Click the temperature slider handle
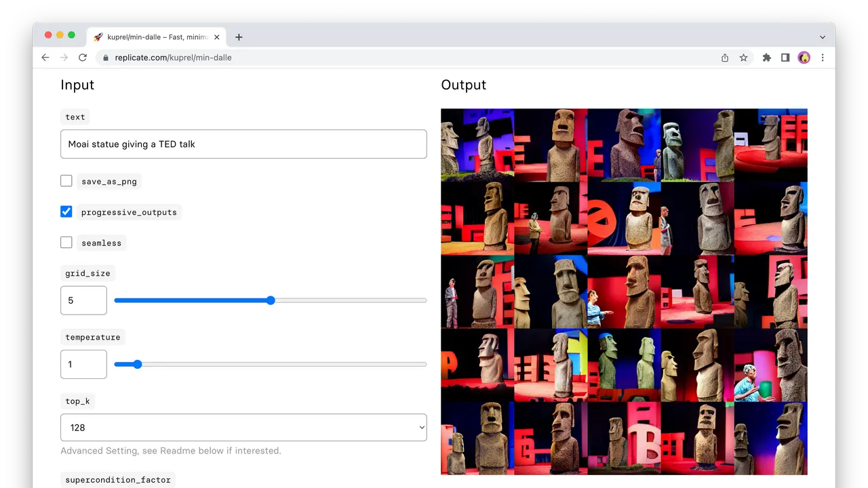 [x=138, y=364]
